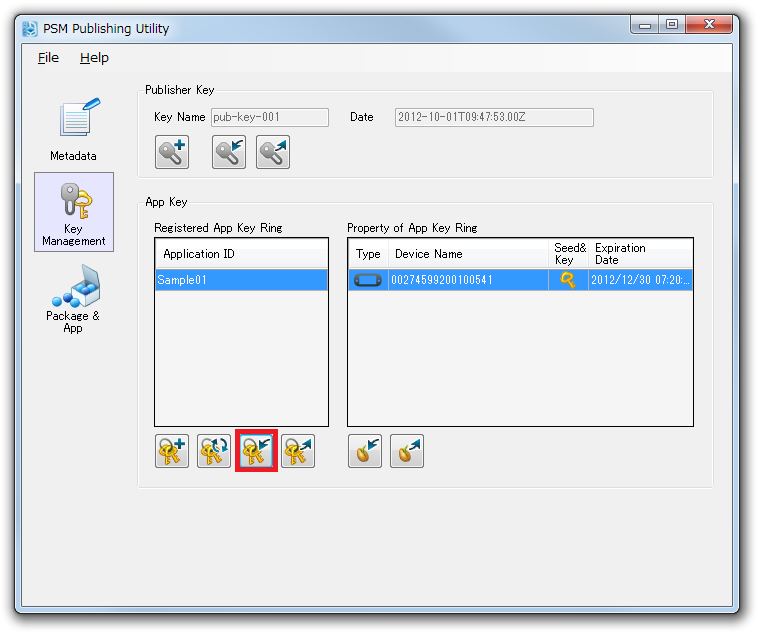Import an app key ring
This screenshot has height=632, width=758.
coord(256,452)
